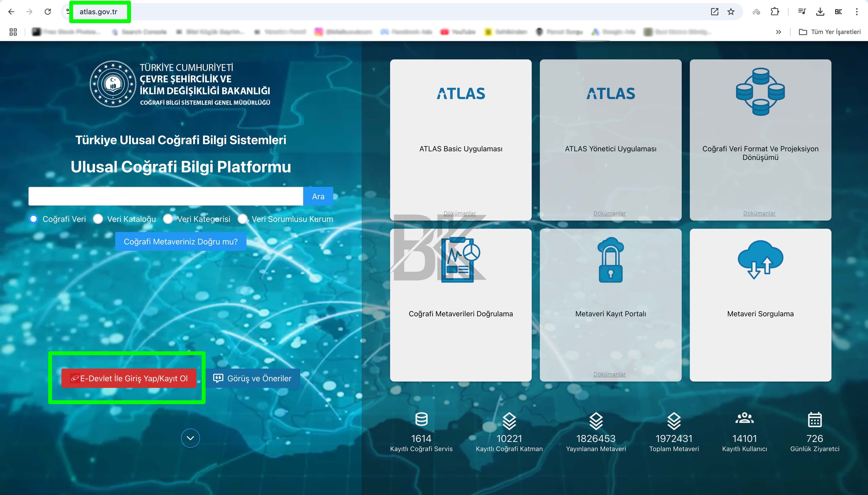Open Görüş ve Öneriler feedback button

pyautogui.click(x=253, y=378)
